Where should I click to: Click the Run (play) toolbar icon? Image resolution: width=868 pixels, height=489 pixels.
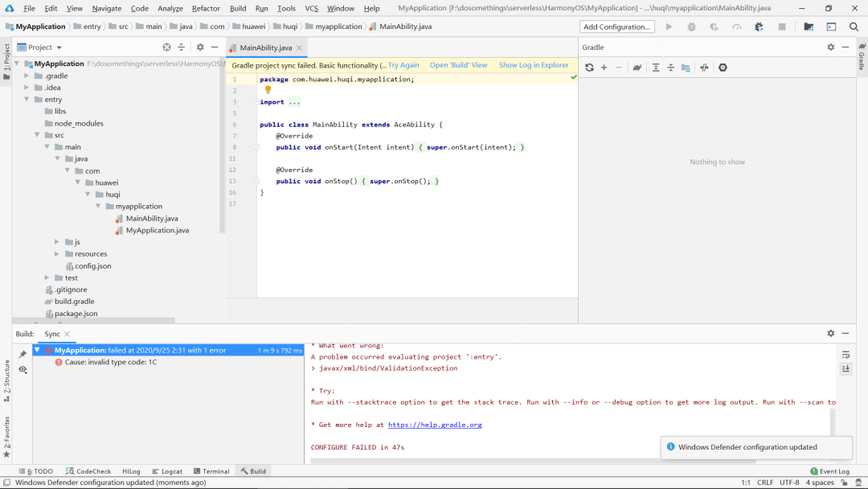[669, 27]
